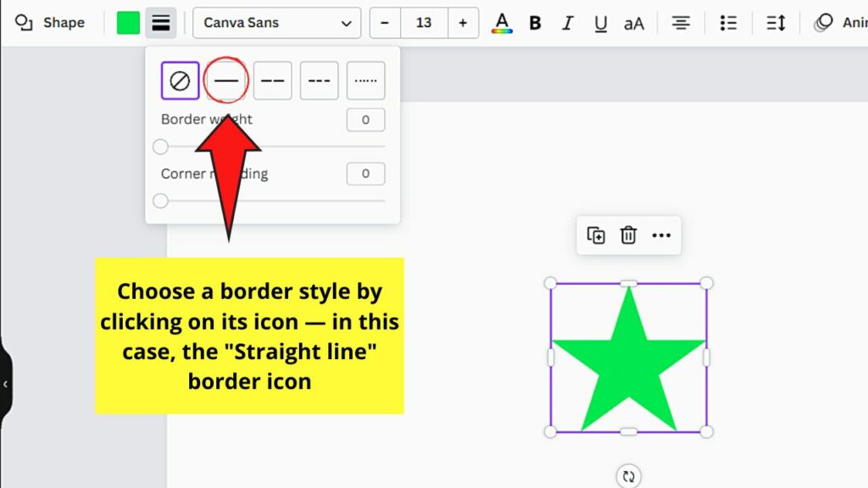Open the Canva Sans font dropdown
This screenshot has height=488, width=868.
[x=276, y=23]
